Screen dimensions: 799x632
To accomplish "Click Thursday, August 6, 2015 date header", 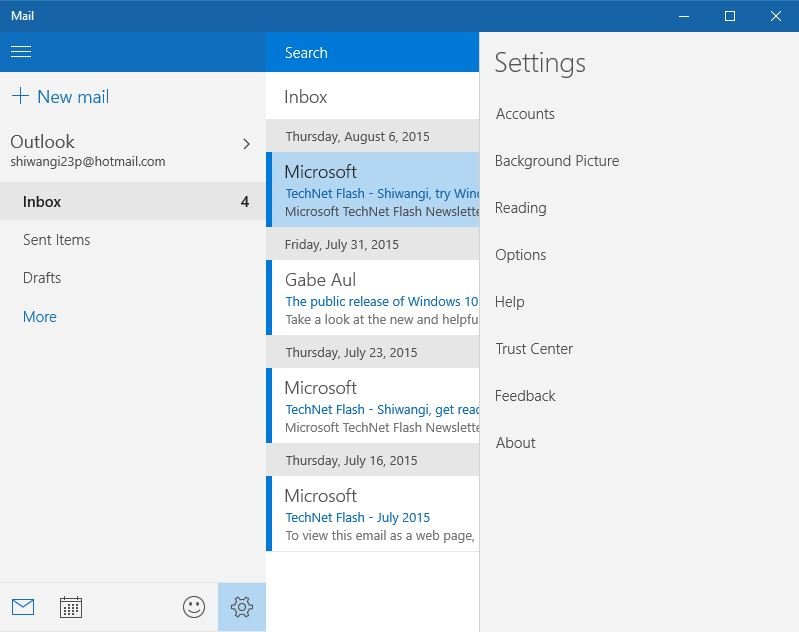I will (372, 136).
